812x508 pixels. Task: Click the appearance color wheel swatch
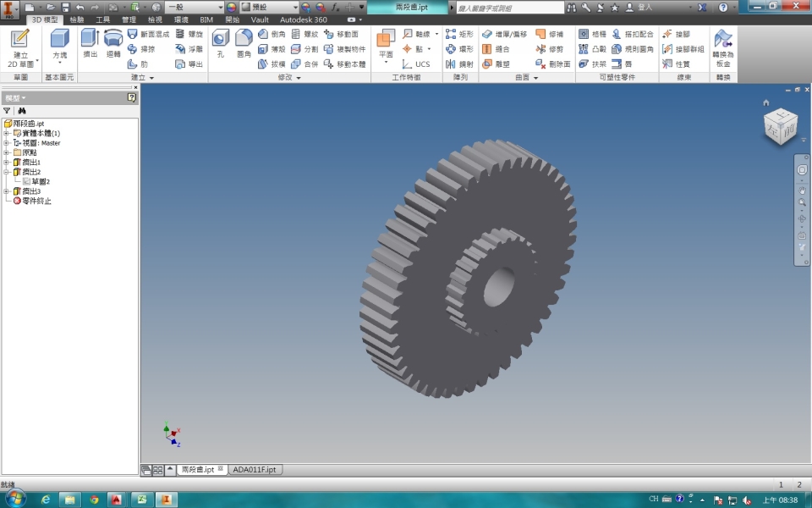point(231,7)
